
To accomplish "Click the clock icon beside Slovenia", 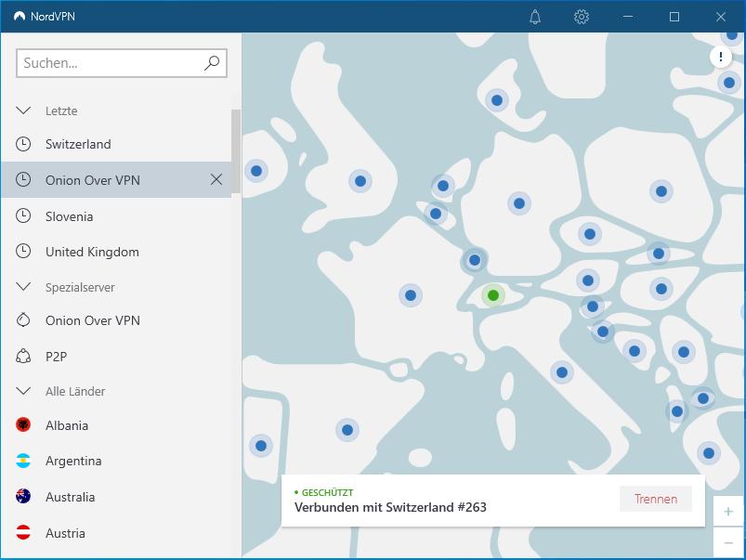I will 23,216.
